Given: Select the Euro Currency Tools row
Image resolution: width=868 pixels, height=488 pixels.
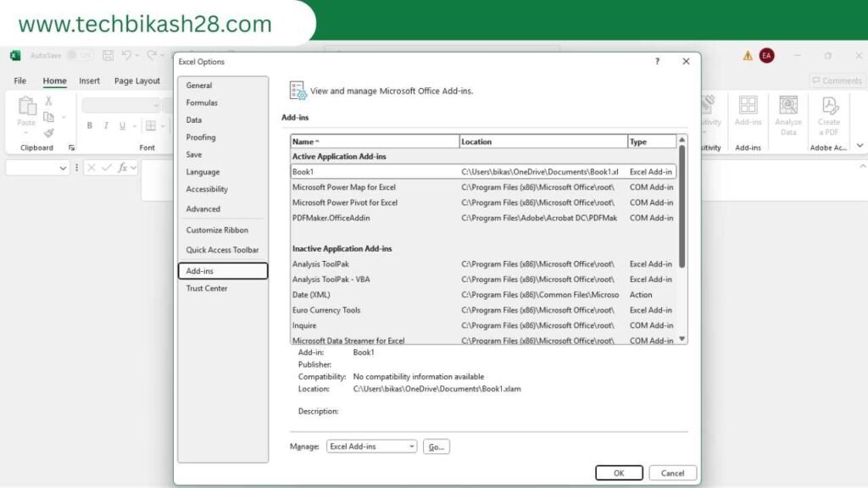Looking at the screenshot, I should click(x=483, y=310).
